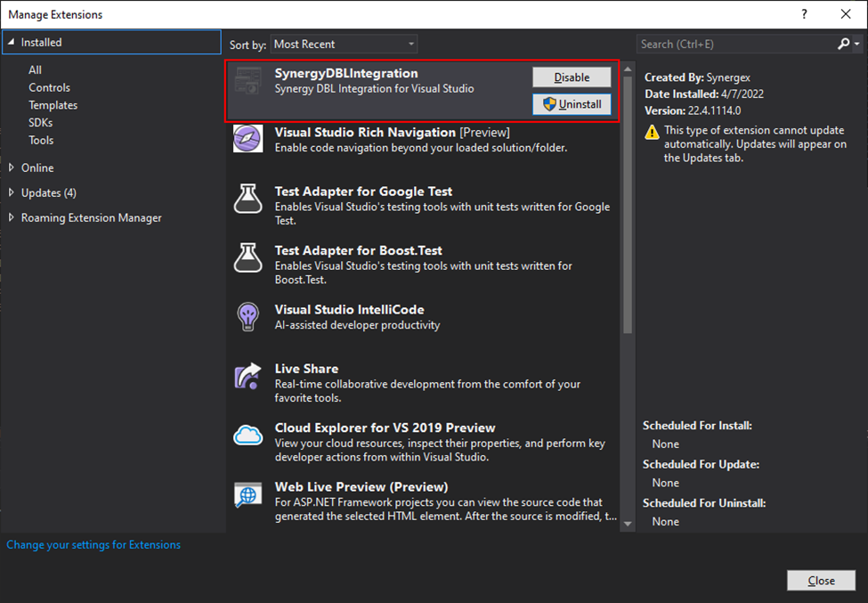The image size is (868, 603).
Task: Open the search options dropdown arrow
Action: coord(857,44)
